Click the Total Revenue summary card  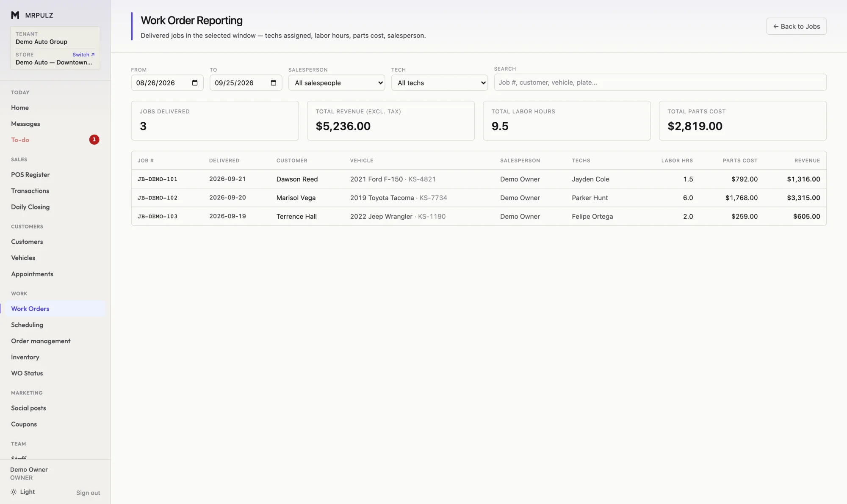[390, 121]
